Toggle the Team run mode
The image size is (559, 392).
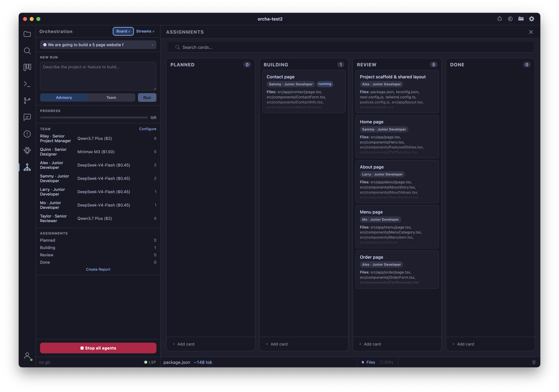pos(111,97)
